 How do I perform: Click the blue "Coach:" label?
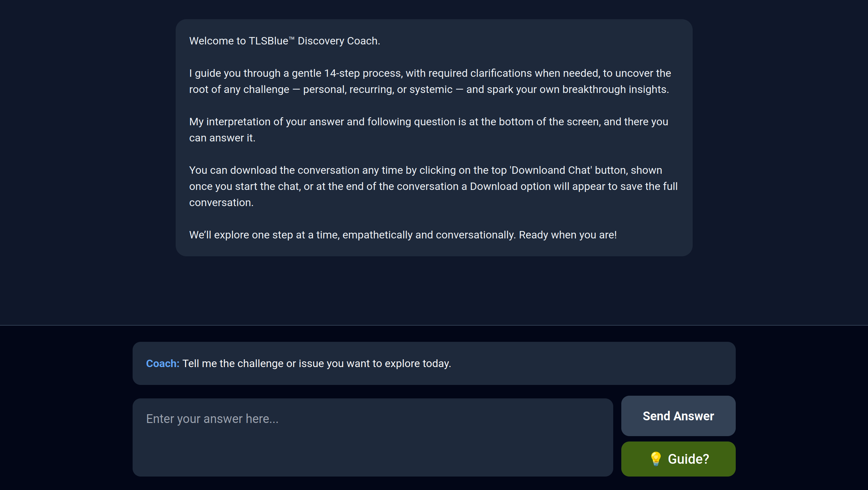pyautogui.click(x=163, y=363)
